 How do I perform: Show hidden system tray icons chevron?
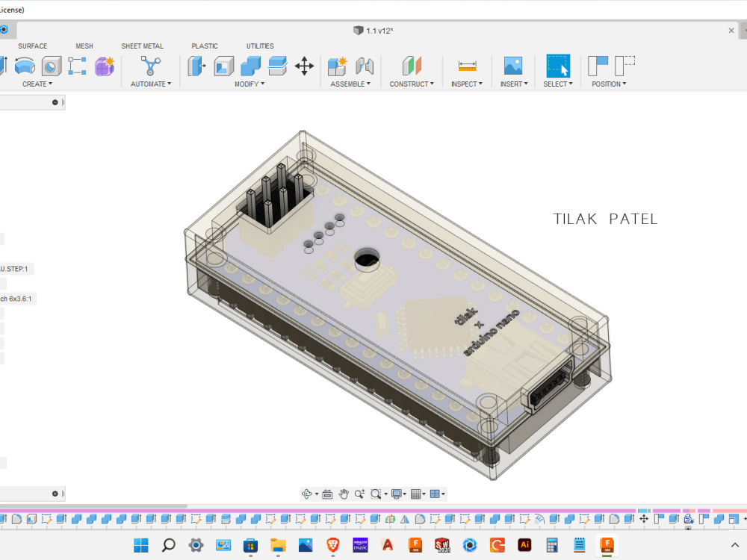click(x=734, y=545)
